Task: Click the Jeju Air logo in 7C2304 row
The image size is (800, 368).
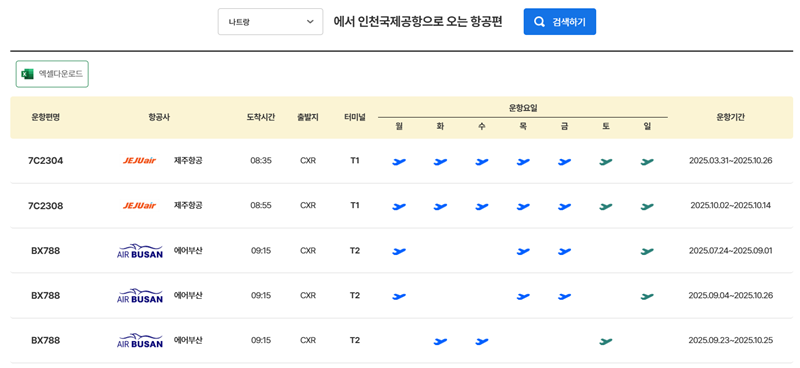Action: (139, 161)
